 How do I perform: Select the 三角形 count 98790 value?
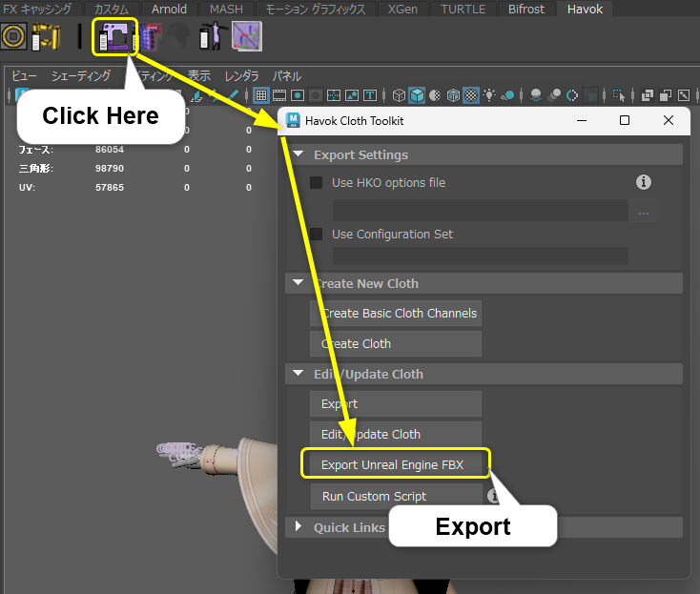click(x=110, y=168)
